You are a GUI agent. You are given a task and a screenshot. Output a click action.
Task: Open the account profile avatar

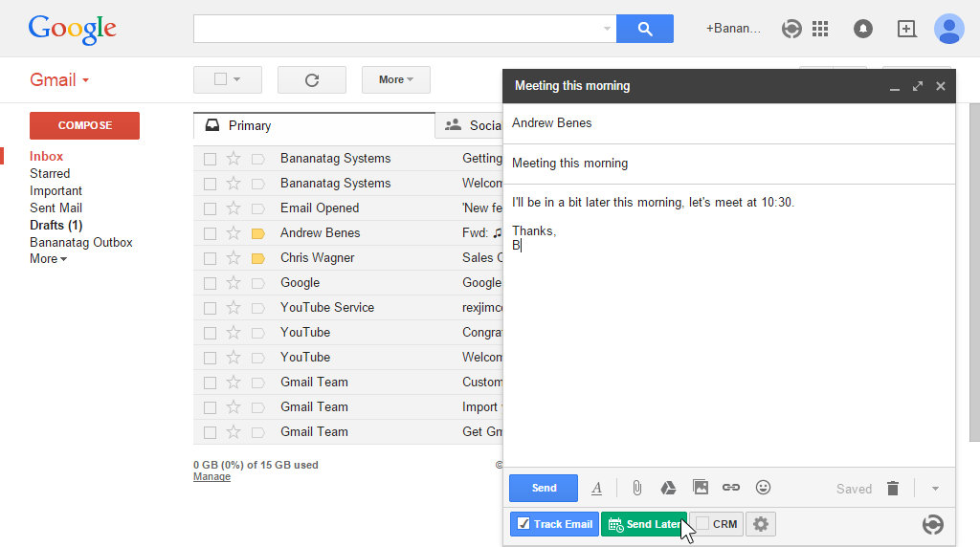(948, 29)
